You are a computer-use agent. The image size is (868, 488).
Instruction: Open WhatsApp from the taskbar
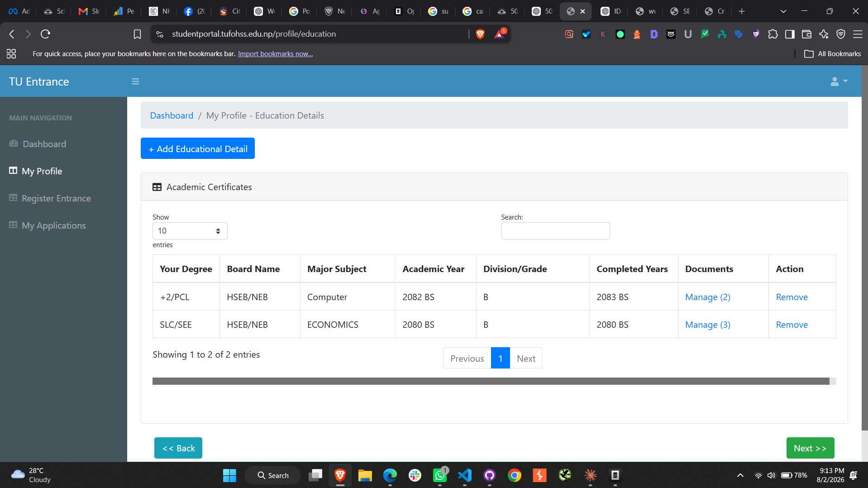(x=440, y=475)
